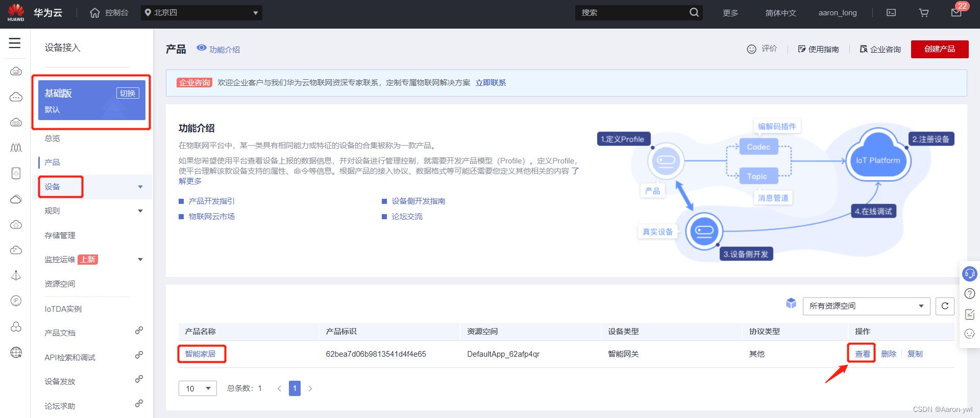Open product documentation external link icon
980x418 pixels.
[139, 331]
